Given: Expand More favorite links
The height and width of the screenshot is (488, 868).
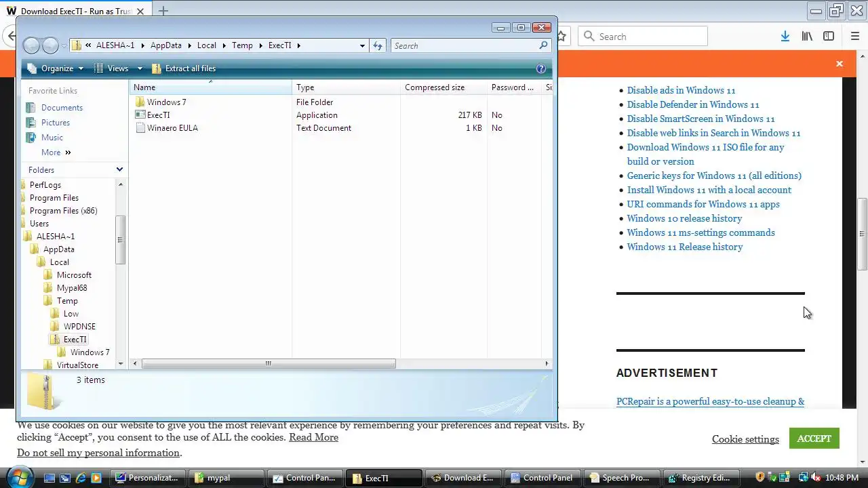Looking at the screenshot, I should (x=56, y=152).
